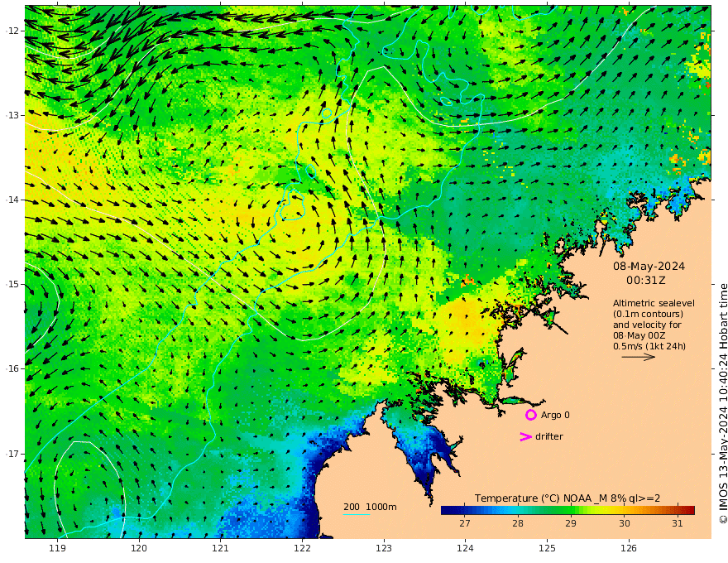Click the longitude axis label 119
Viewport: 728px width, 563px height.
pos(57,549)
